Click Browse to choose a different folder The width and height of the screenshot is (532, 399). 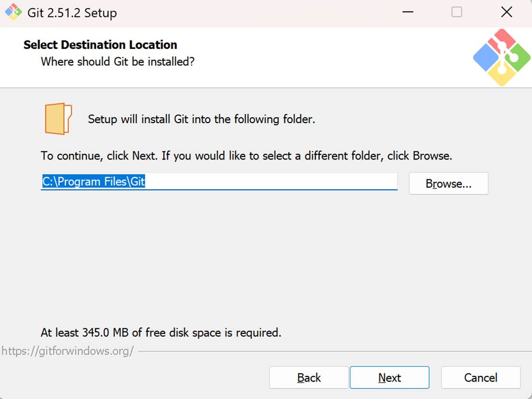[448, 184]
